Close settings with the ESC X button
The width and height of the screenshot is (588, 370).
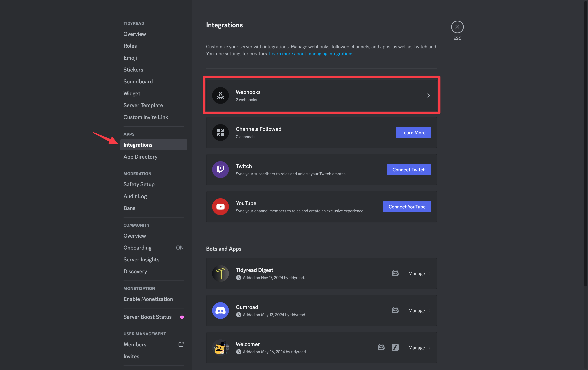(x=457, y=27)
